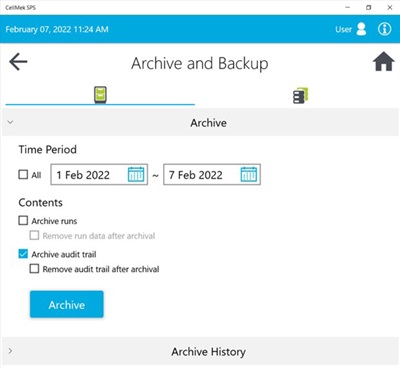Open calendar picker for end date
This screenshot has height=368, width=400.
(249, 174)
